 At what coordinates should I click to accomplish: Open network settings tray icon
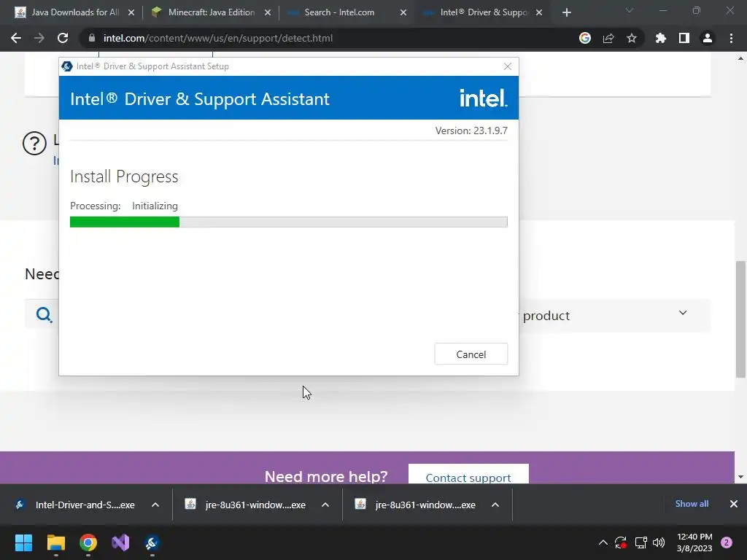(640, 542)
